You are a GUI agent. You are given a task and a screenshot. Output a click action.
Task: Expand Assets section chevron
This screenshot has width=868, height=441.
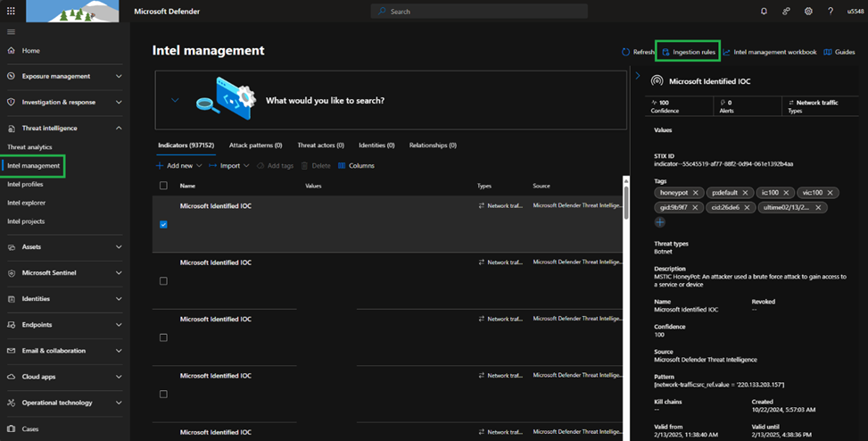coord(119,247)
